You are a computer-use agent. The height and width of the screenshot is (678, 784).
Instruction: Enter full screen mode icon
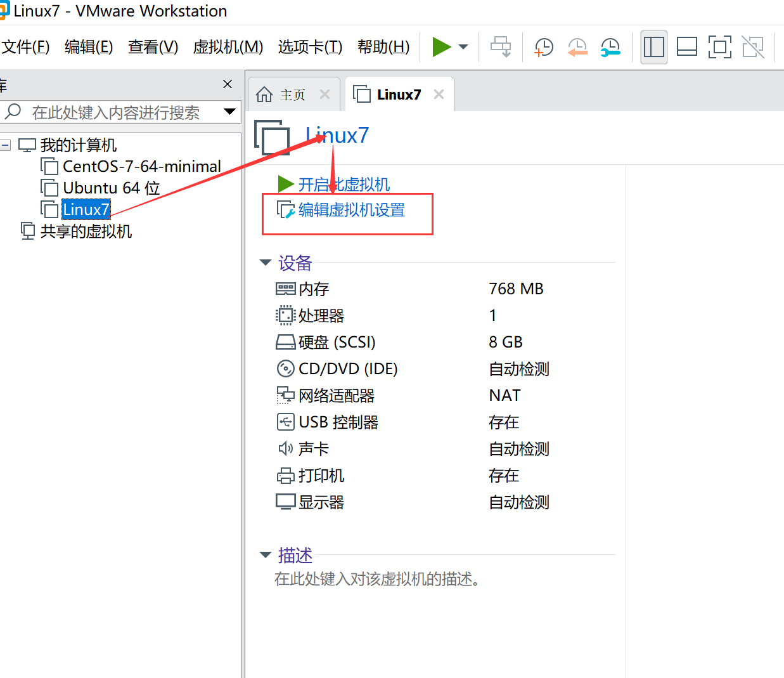pos(720,47)
